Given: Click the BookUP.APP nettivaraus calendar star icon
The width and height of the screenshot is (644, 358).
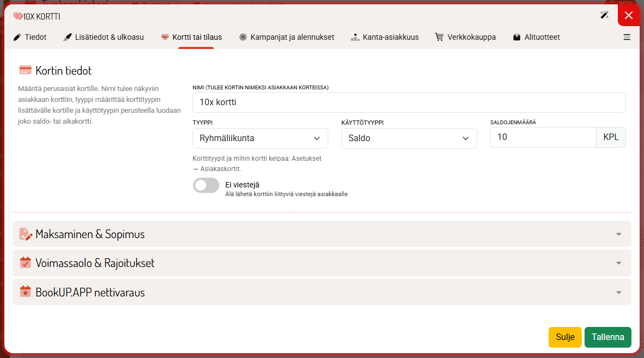Looking at the screenshot, I should [x=26, y=292].
